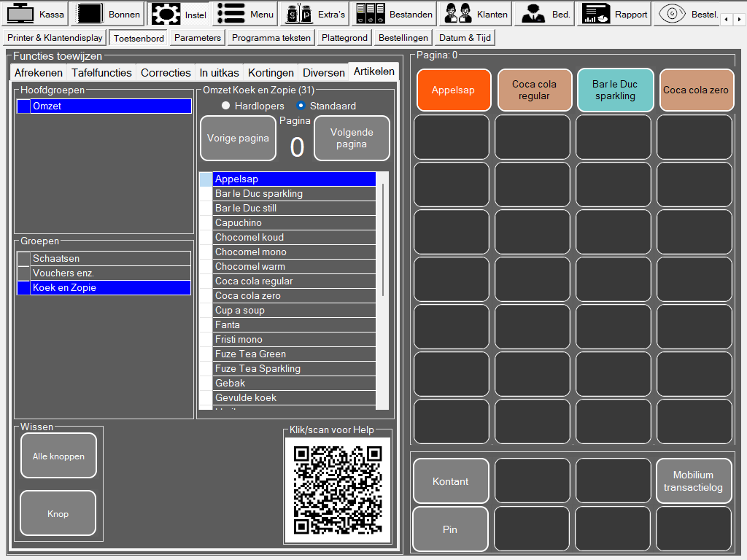The height and width of the screenshot is (560, 747).
Task: Click the orange Appelsap key
Action: [x=453, y=90]
